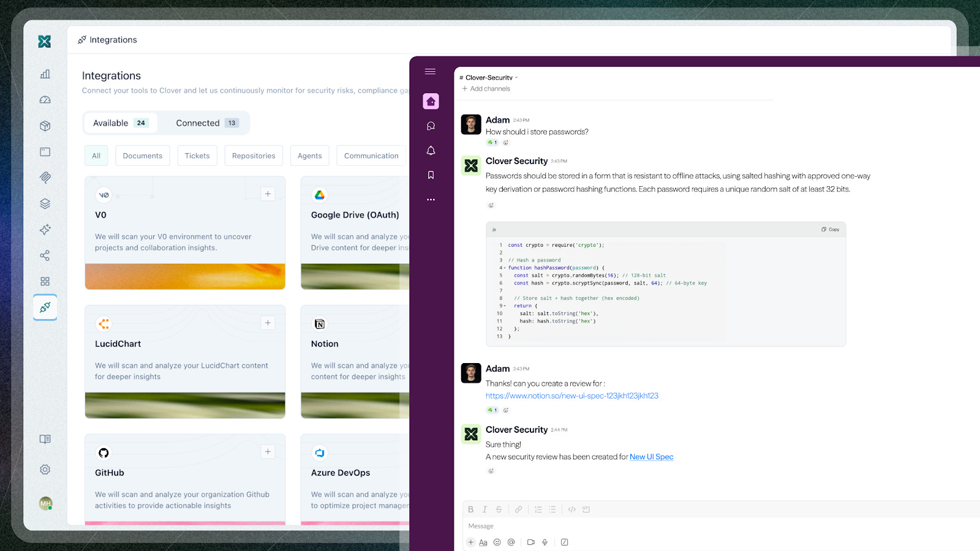The image size is (980, 551).
Task: Filter by Agents
Action: pyautogui.click(x=310, y=156)
